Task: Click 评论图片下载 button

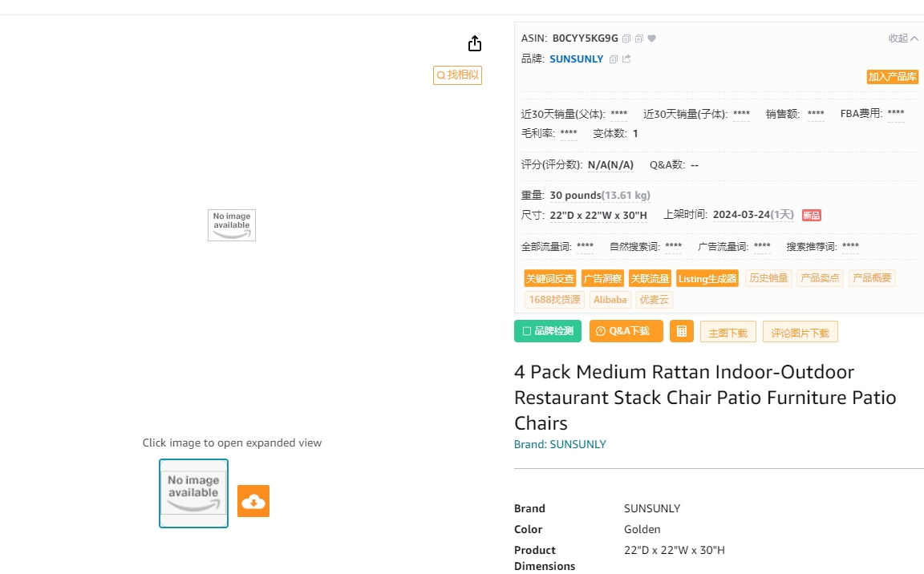Action: click(800, 333)
